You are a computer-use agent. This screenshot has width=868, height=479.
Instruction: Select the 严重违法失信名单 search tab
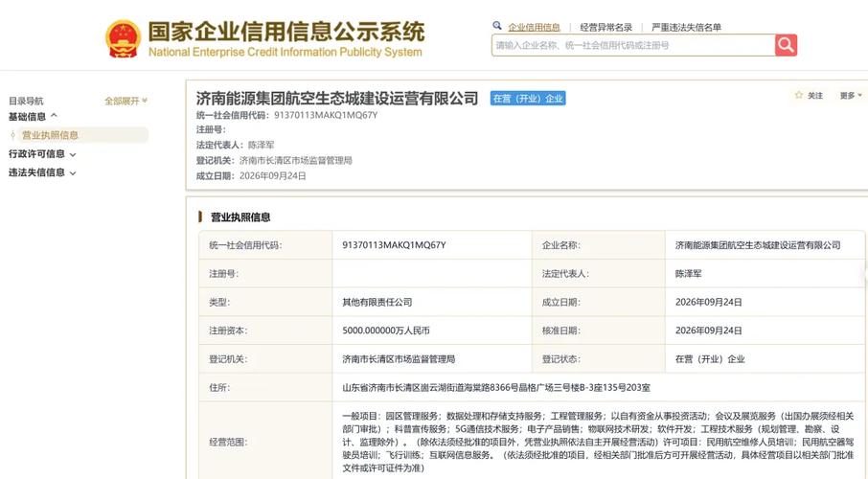[x=686, y=27]
